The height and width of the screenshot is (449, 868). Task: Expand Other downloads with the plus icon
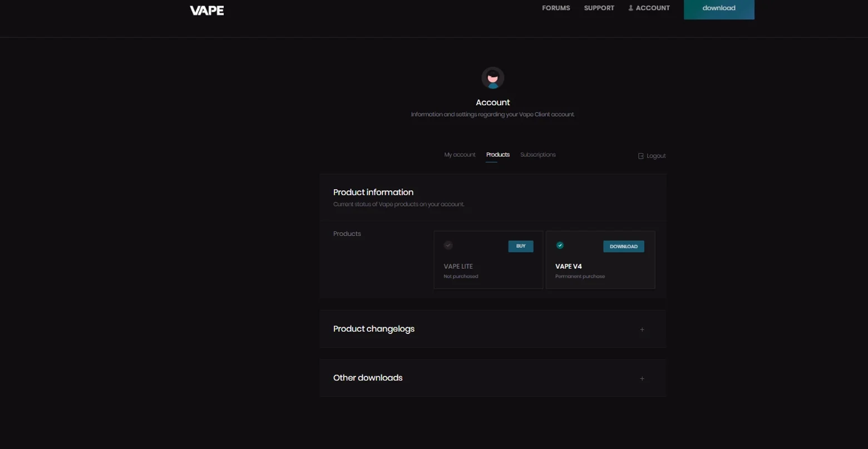click(x=642, y=378)
